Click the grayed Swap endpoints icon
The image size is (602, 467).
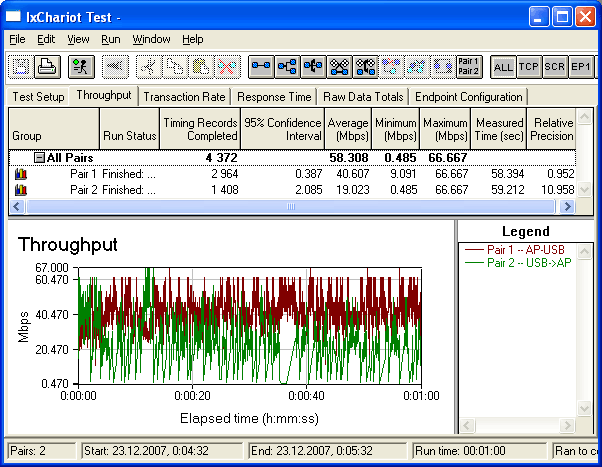pos(418,67)
